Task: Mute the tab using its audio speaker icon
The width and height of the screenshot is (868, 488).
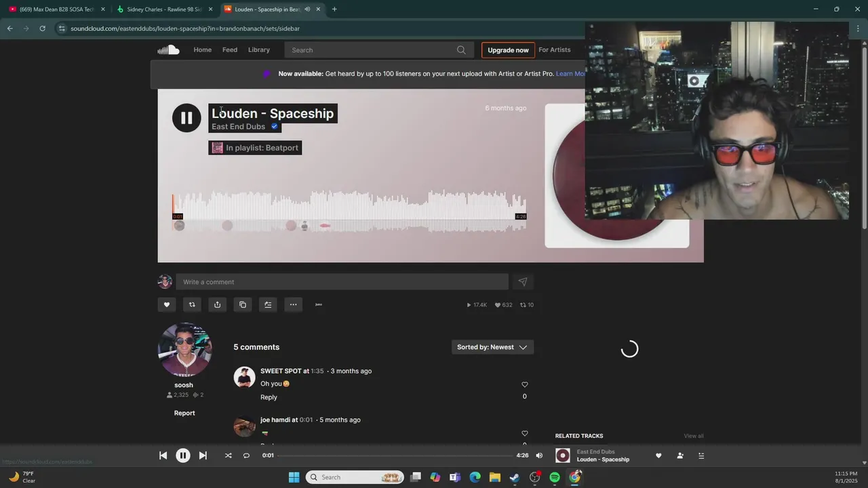Action: 307,9
